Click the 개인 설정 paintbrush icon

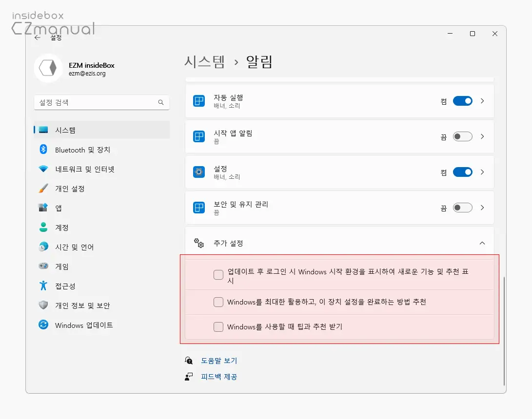(44, 188)
